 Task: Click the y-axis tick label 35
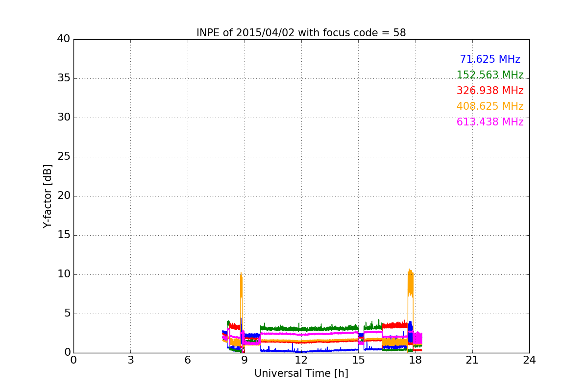pos(64,78)
